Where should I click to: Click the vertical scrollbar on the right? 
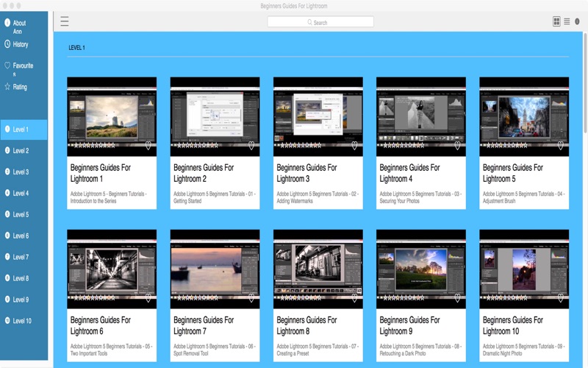(585, 82)
